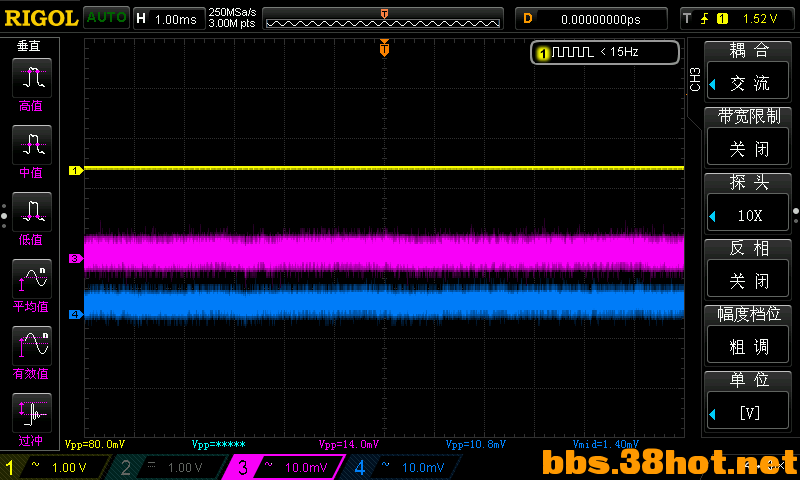Click the channel 1 yellow ground marker
Image resolution: width=800 pixels, height=480 pixels.
click(76, 170)
